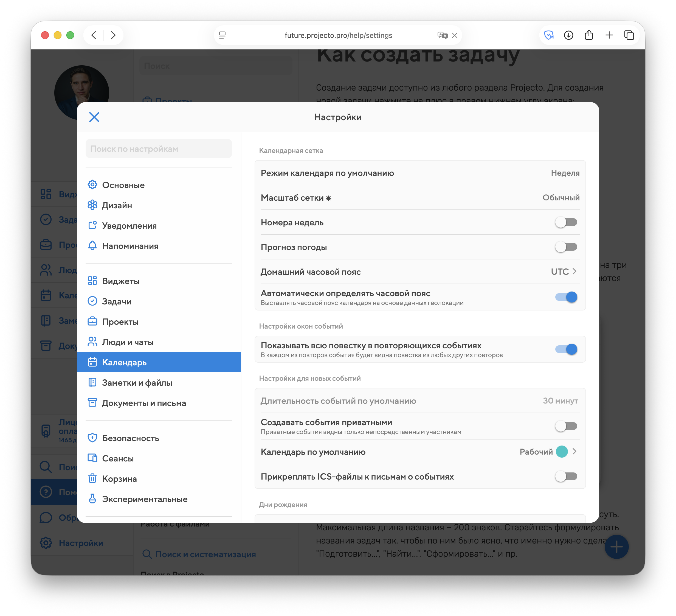Expand Домашний часовой пояс UTC chevron
The image size is (676, 616).
[x=574, y=271]
